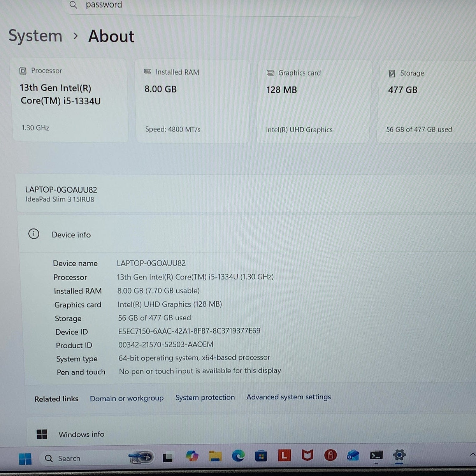Select the Graphics card summary card
Viewport: 476px width, 476px height.
click(313, 102)
